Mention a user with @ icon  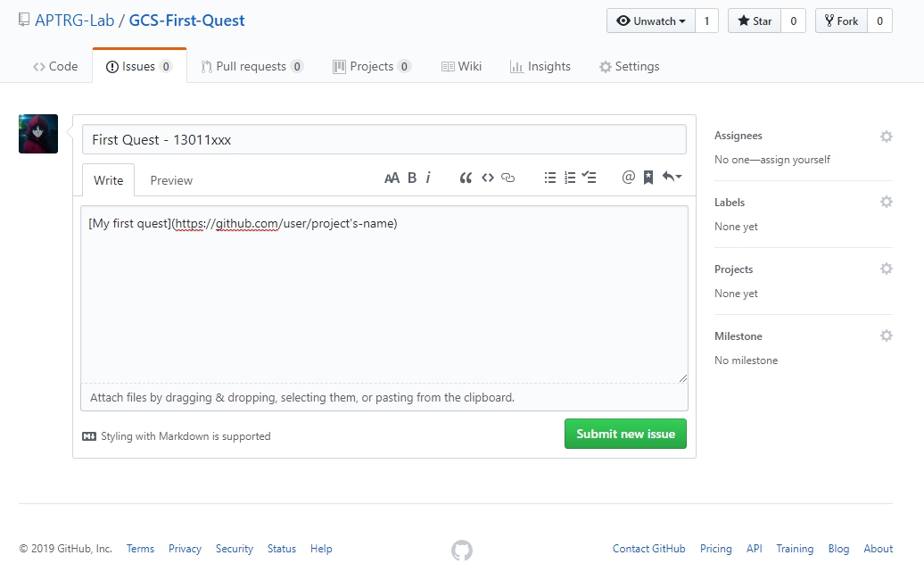tap(628, 177)
